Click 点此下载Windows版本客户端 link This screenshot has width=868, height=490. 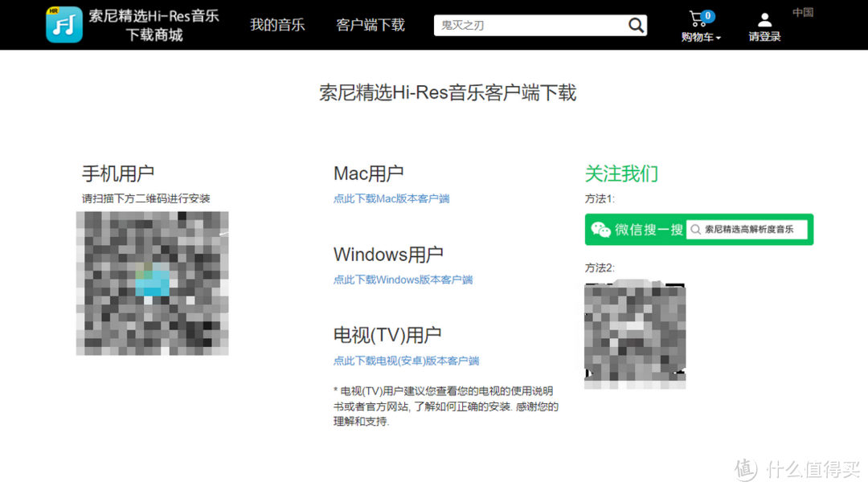(x=403, y=280)
